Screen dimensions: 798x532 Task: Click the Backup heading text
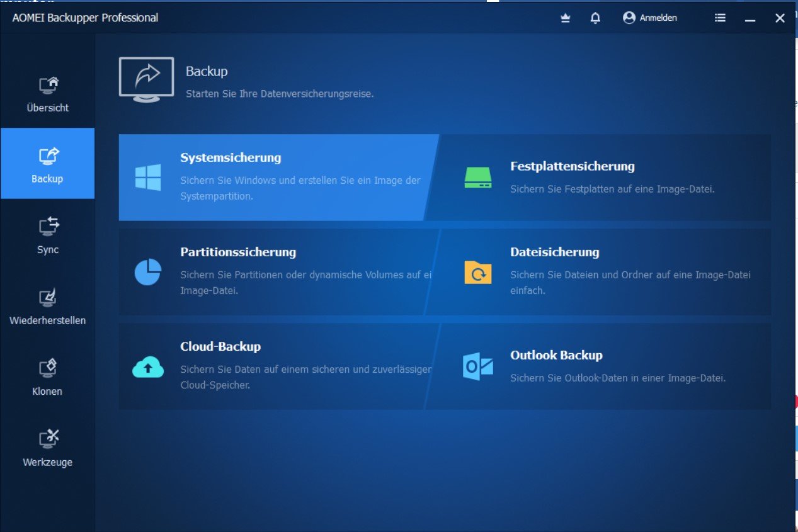pos(207,72)
